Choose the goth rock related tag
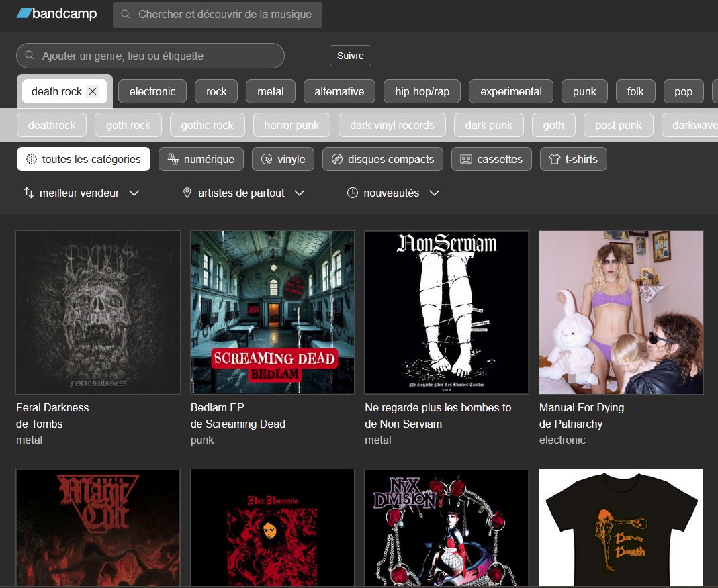Viewport: 718px width, 588px height. pyautogui.click(x=128, y=125)
